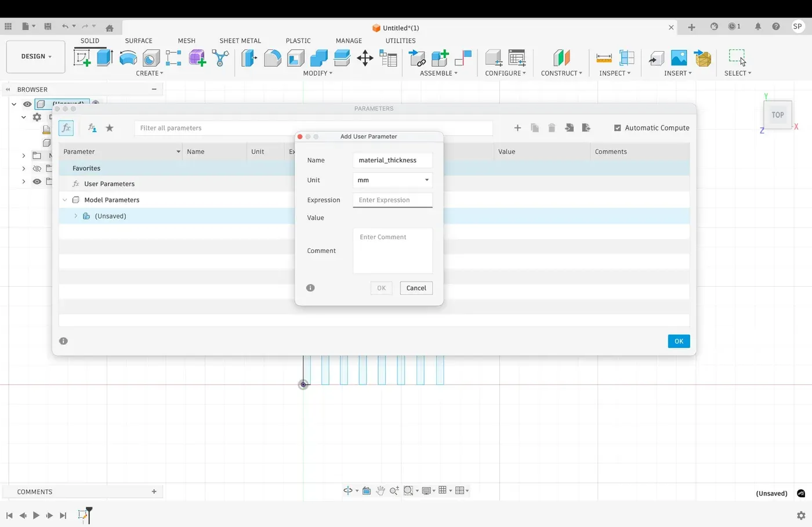Click the plus add parameter button
This screenshot has width=812, height=527.
pyautogui.click(x=517, y=128)
